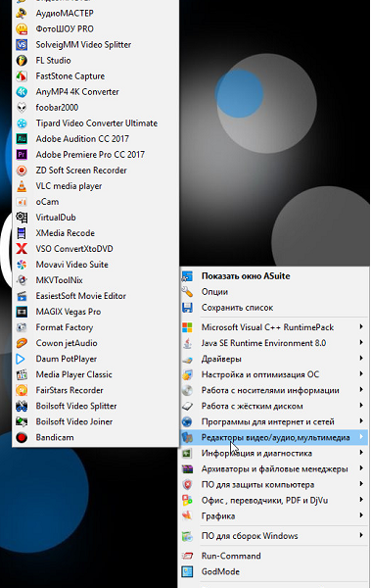Expand the Графика submenu arrow
Screen dimensions: 371x588
point(361,515)
